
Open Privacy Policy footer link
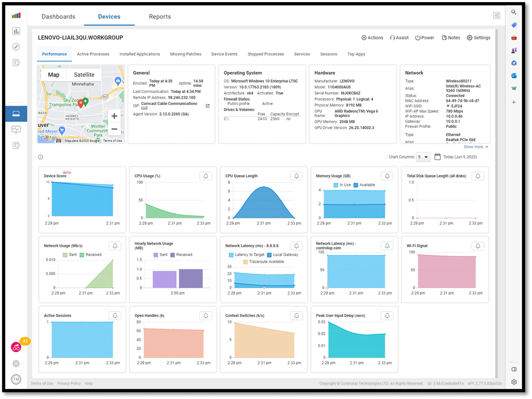pos(69,384)
